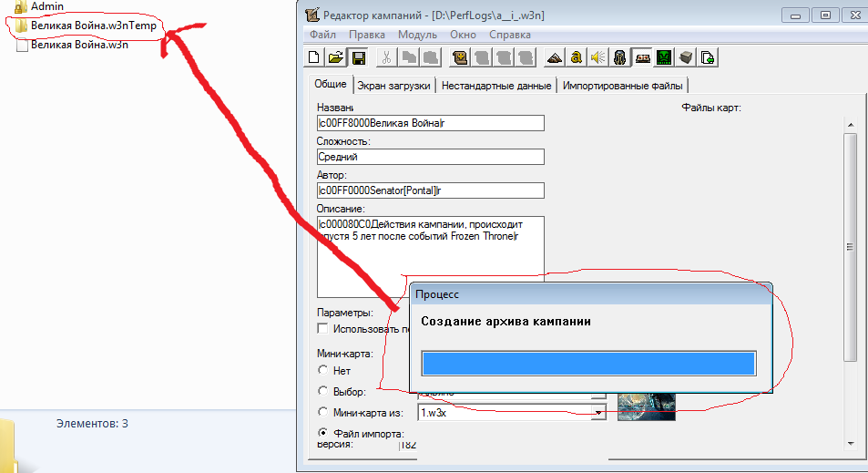Click the Paste icon left of the scroll icon
Image resolution: width=868 pixels, height=473 pixels.
click(431, 57)
